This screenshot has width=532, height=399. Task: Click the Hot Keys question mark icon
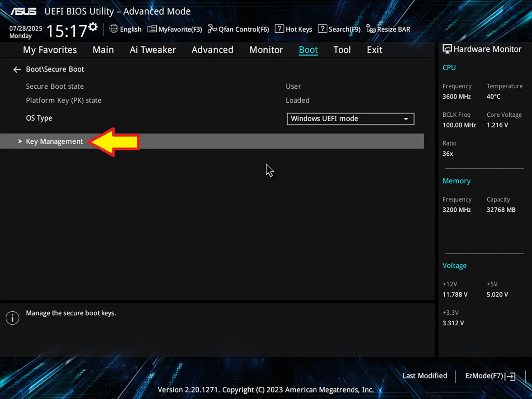(279, 29)
